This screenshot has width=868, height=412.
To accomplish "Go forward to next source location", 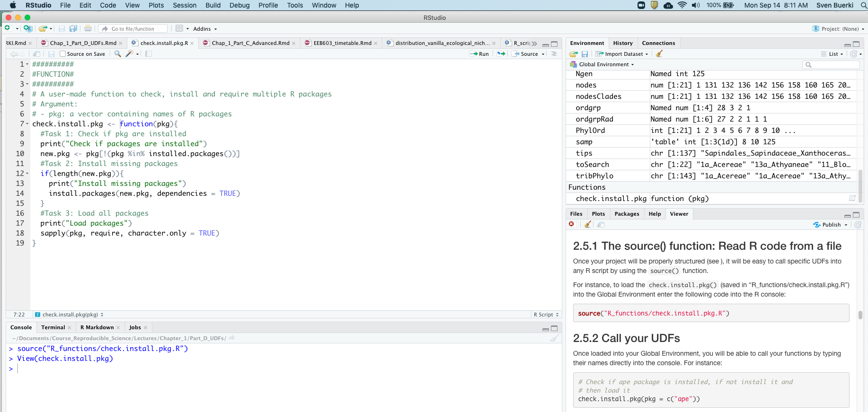I will point(23,54).
